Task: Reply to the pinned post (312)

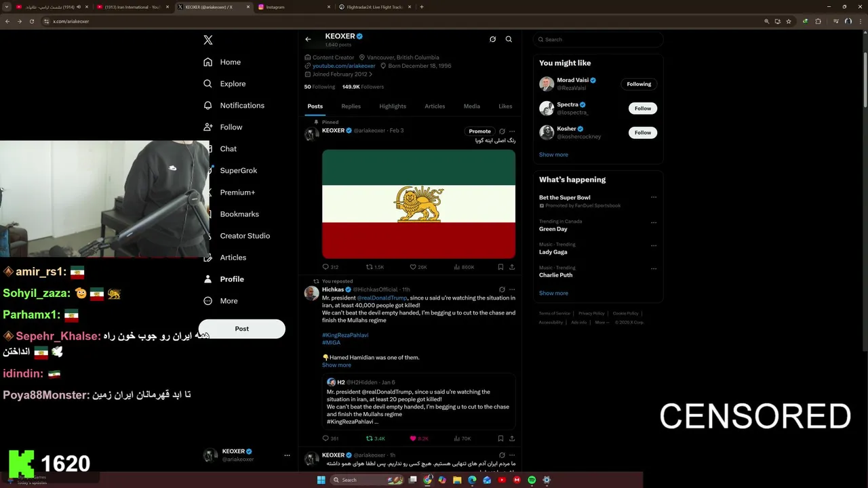Action: 330,267
